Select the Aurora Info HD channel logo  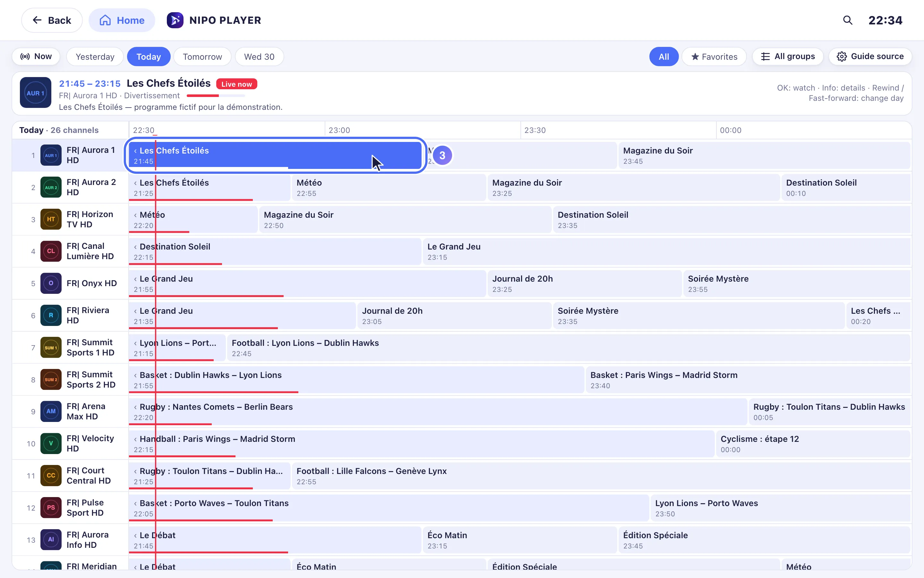(x=51, y=540)
